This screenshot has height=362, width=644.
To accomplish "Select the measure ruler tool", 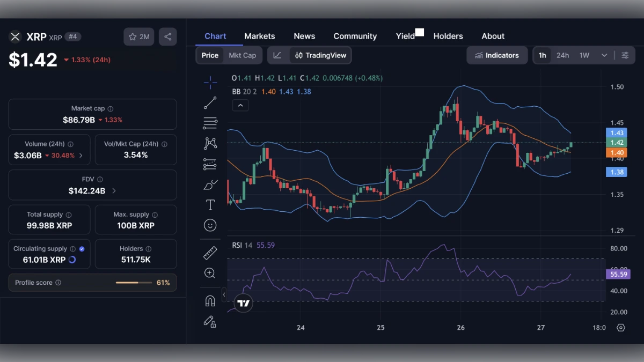I will (x=210, y=252).
